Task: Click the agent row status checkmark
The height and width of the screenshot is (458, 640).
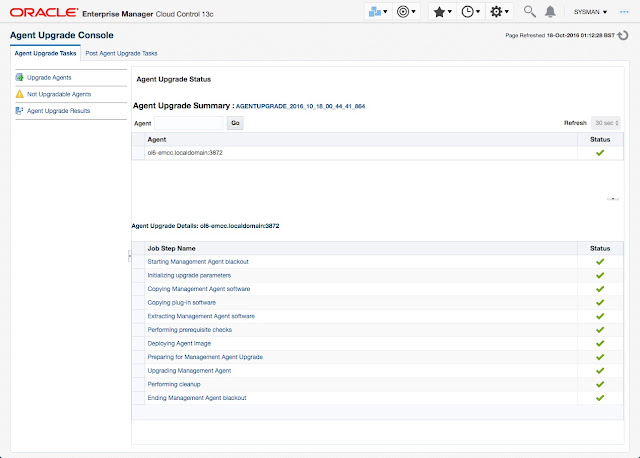Action: [x=600, y=153]
